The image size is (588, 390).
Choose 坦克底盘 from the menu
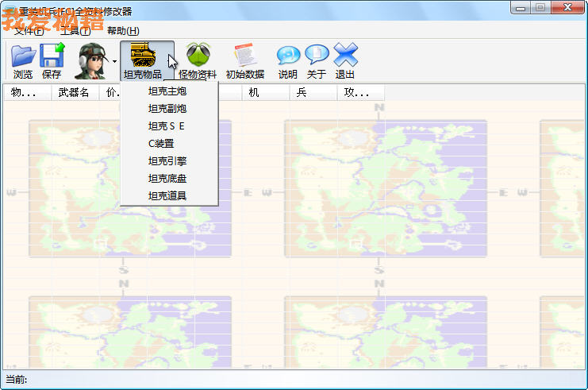pyautogui.click(x=167, y=179)
